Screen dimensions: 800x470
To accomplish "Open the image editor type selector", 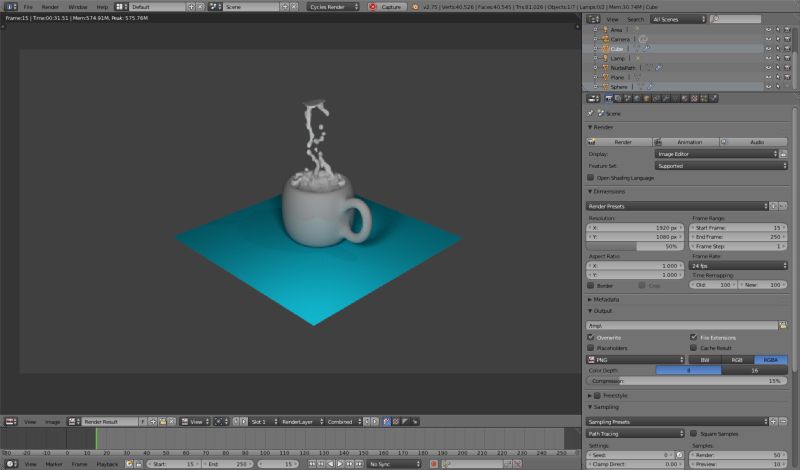I will pyautogui.click(x=11, y=422).
